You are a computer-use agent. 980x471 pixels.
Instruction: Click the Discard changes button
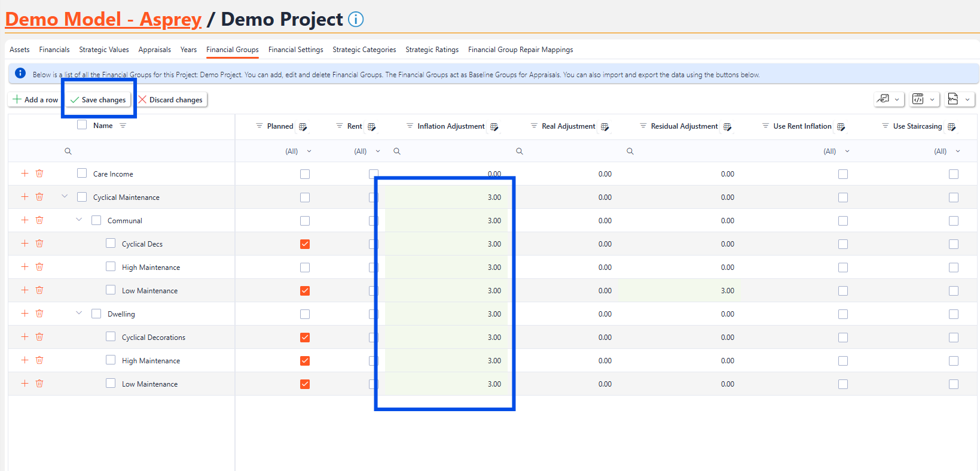(x=171, y=100)
